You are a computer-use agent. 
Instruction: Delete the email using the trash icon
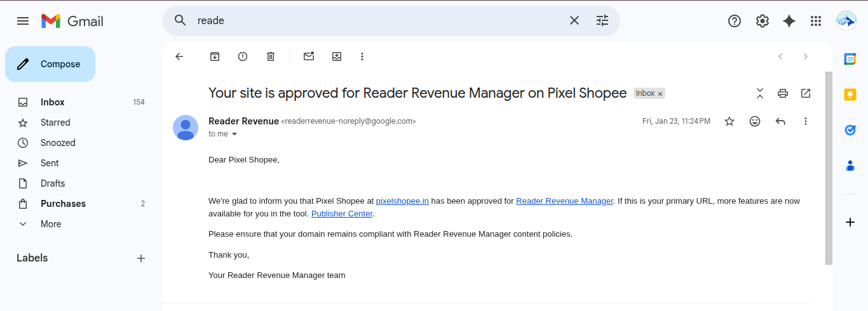271,56
